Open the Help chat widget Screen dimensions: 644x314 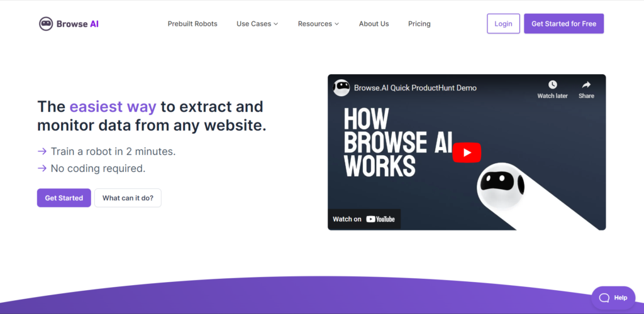coord(613,298)
